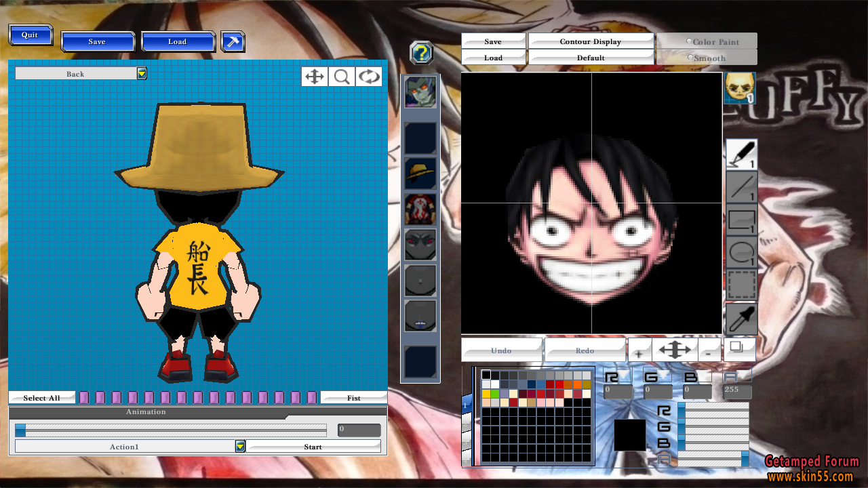
Task: Enable the Color Paint radio option
Action: [690, 41]
